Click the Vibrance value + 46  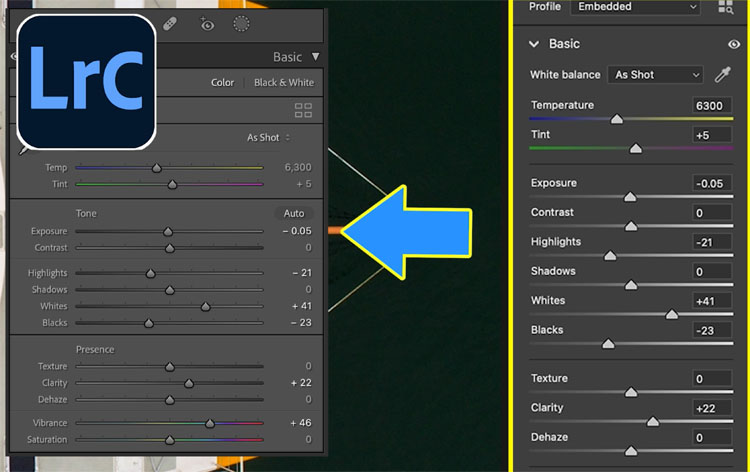[301, 423]
